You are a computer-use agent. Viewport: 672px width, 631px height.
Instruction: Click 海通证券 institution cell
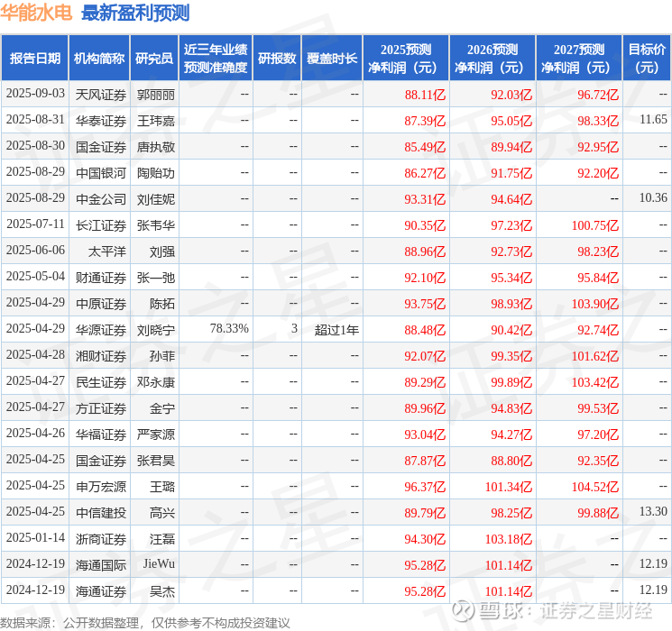101,591
